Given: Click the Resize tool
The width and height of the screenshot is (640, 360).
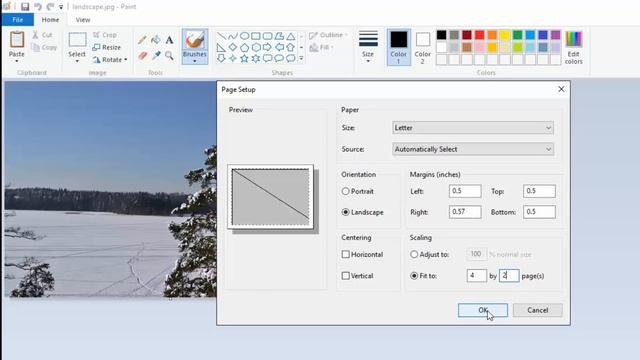Looking at the screenshot, I should coord(107,47).
